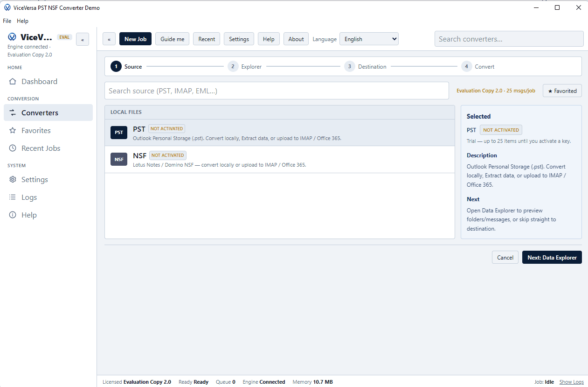
Task: Click NOT ACTIVATED badge in NSF row
Action: [x=168, y=155]
